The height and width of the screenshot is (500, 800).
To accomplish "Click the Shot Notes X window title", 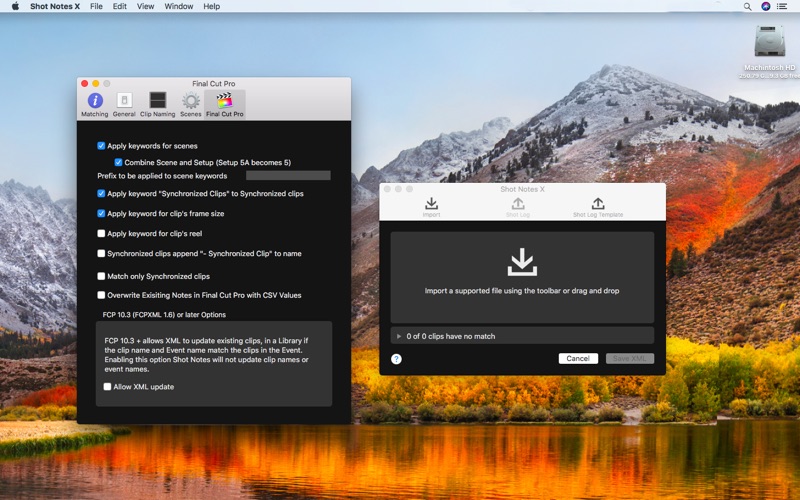I will click(522, 189).
